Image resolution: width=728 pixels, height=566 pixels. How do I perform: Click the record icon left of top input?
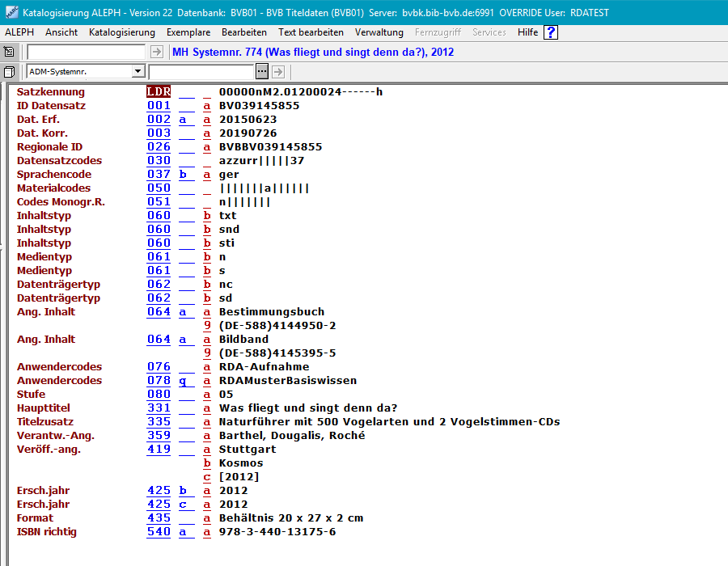point(10,52)
